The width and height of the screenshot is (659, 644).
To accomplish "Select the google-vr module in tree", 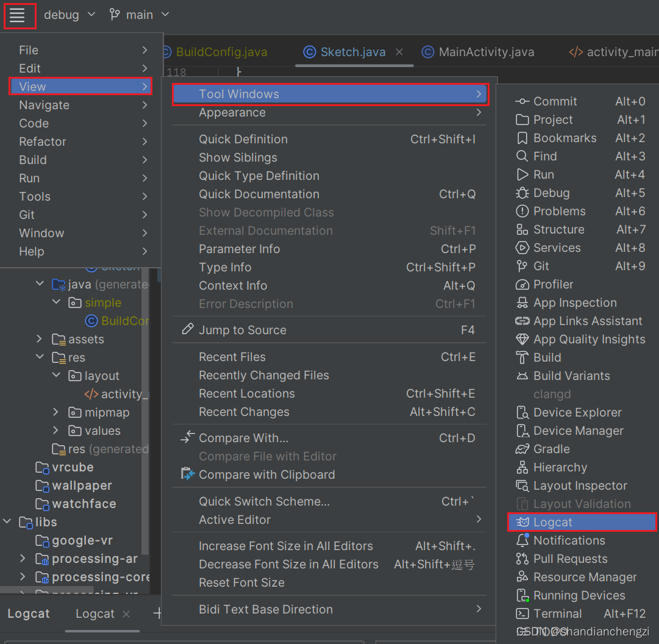I will click(x=74, y=540).
